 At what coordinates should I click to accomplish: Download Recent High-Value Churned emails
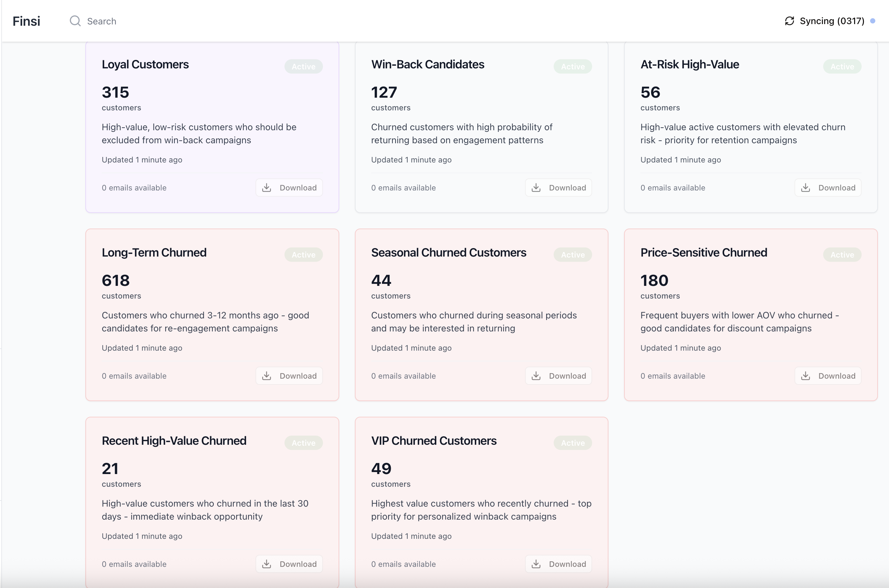pos(289,564)
